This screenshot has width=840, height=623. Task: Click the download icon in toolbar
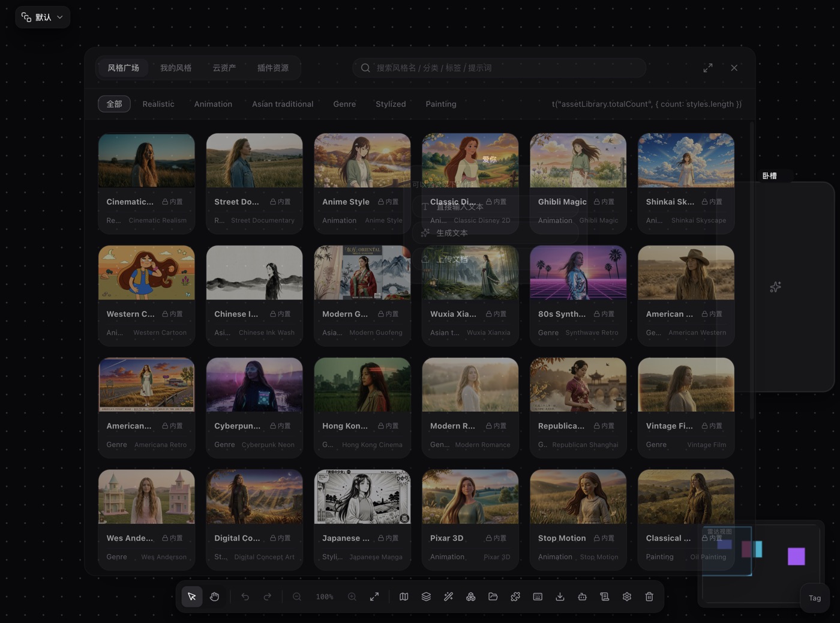(x=560, y=597)
